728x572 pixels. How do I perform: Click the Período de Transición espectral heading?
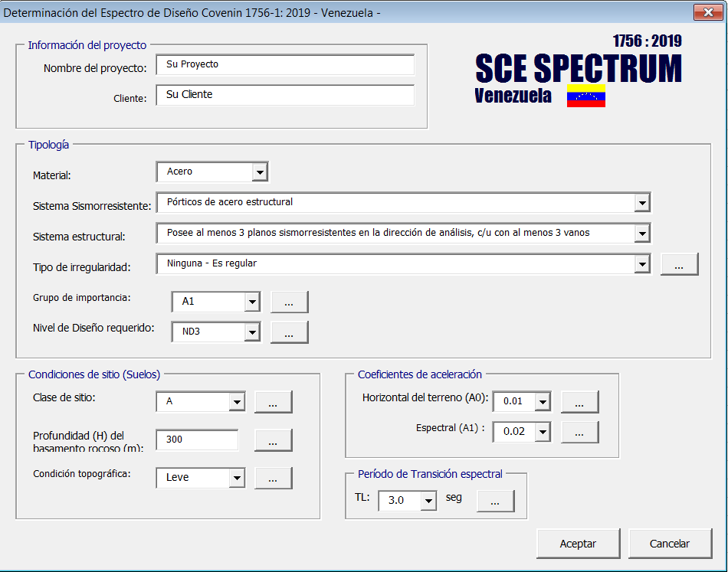430,474
